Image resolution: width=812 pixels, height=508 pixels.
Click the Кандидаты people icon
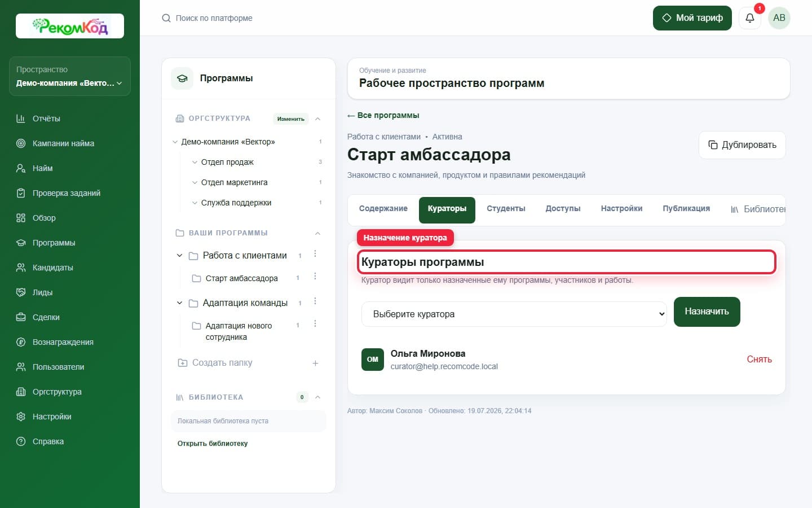pyautogui.click(x=21, y=268)
